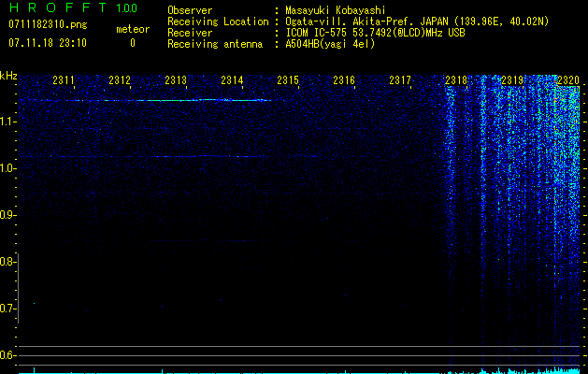Click the meteor count value 0
Image resolution: width=588 pixels, height=374 pixels.
point(133,43)
